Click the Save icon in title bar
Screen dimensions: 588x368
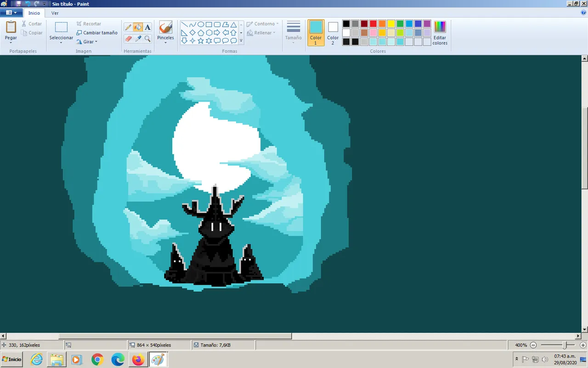(x=19, y=4)
